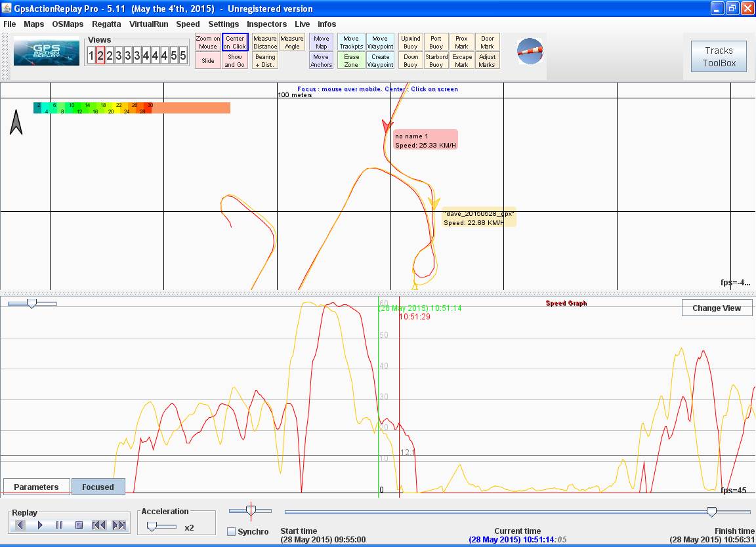
Task: Click the Change View button
Action: pyautogui.click(x=716, y=308)
